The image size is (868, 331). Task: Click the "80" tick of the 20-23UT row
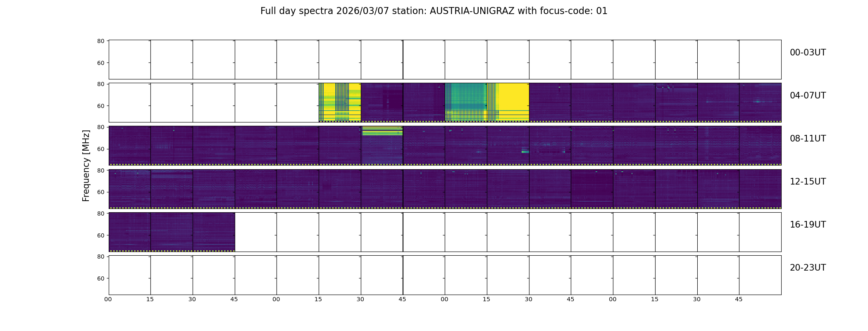[x=100, y=257]
